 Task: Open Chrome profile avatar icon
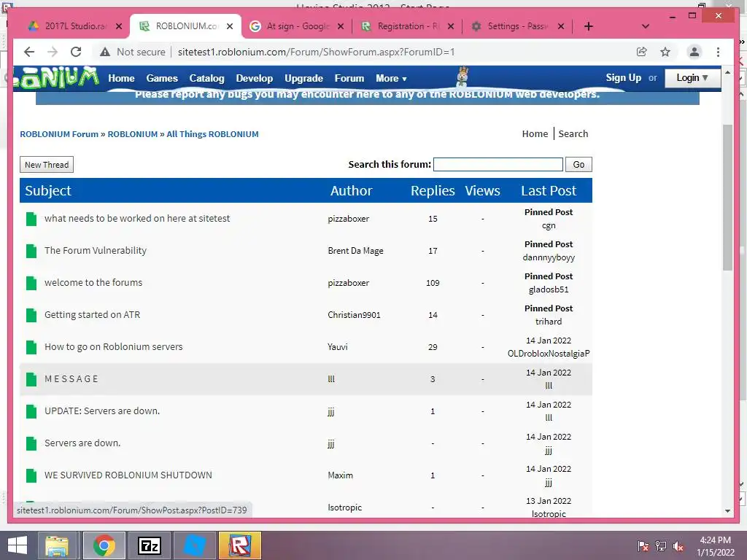pos(694,52)
